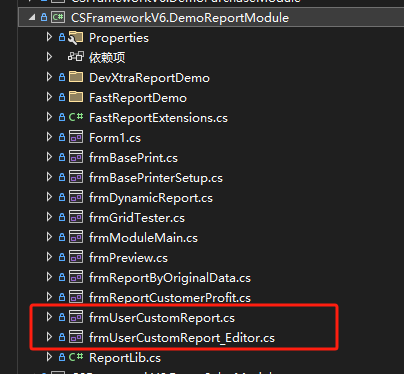The width and height of the screenshot is (404, 374).
Task: Expand frmBasePrinterSetup.cs node arrow
Action: tap(49, 177)
